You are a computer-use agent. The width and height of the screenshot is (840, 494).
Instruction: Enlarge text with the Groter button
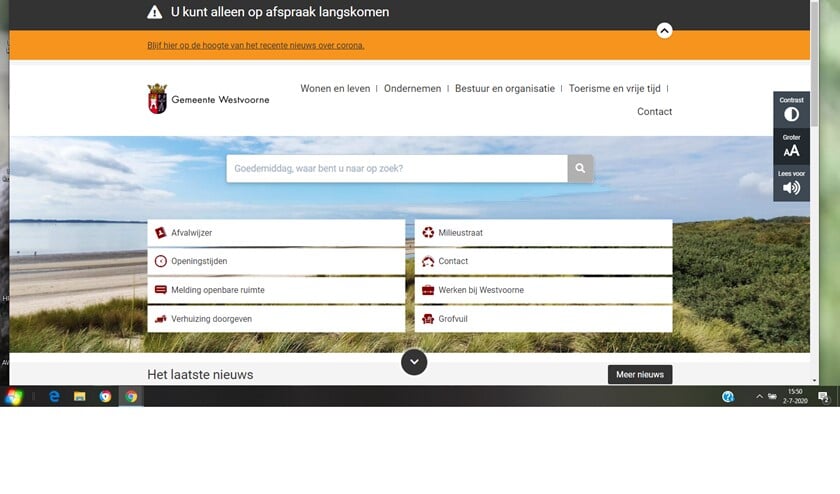tap(791, 146)
